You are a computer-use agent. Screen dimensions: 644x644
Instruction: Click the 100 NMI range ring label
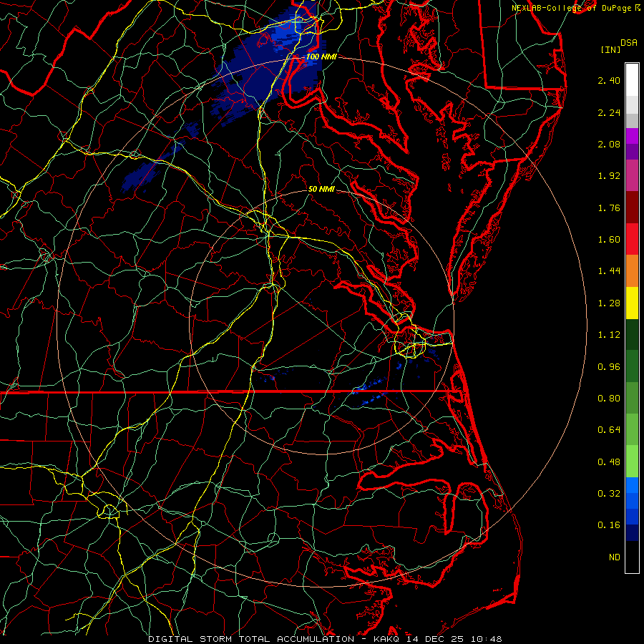[x=321, y=57]
